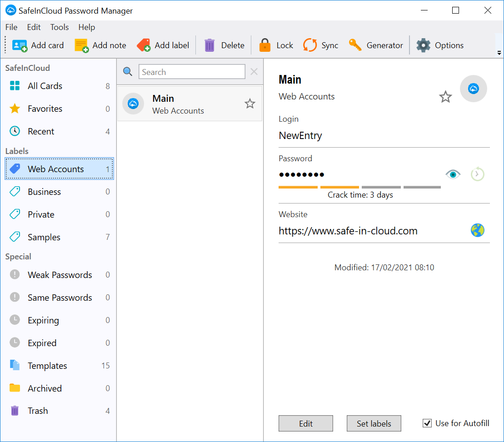Open the File menu
This screenshot has width=504, height=442.
point(11,27)
